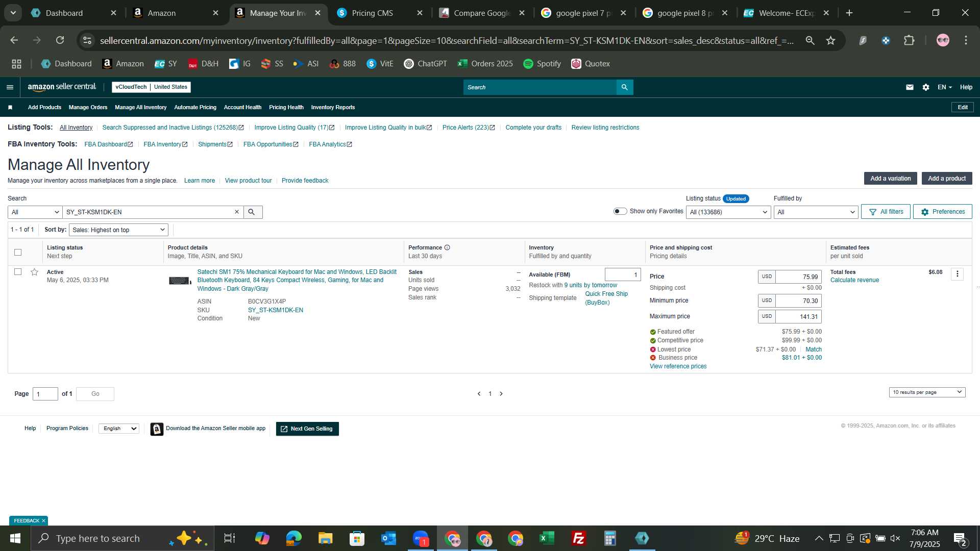This screenshot has width=980, height=551.
Task: Go to the next results page arrow
Action: tap(501, 394)
